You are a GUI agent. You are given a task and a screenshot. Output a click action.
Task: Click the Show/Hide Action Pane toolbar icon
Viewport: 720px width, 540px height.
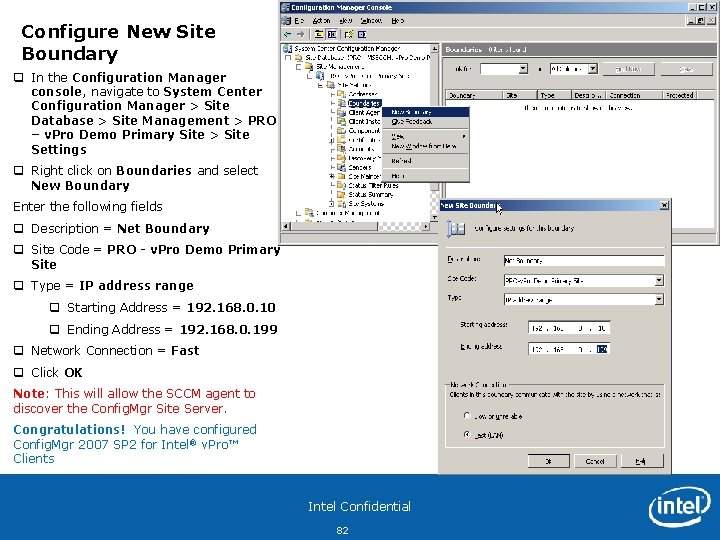(x=362, y=34)
